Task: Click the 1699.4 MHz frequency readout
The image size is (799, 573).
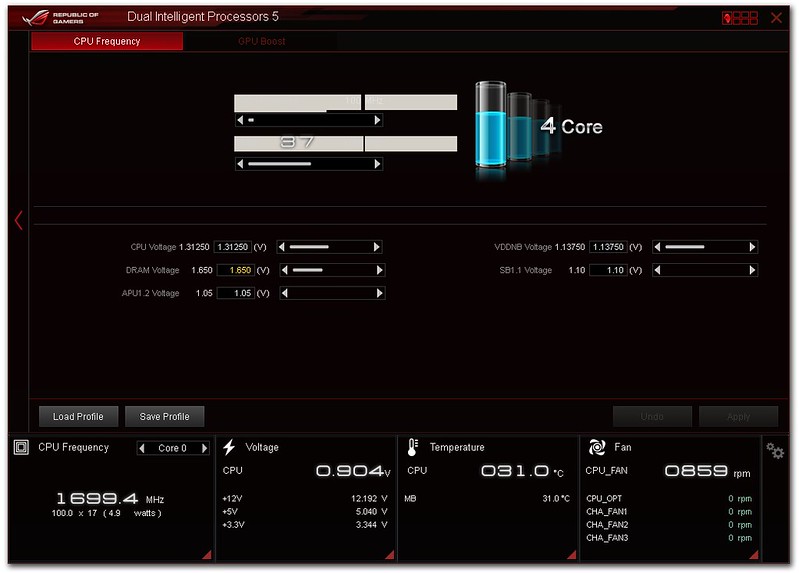Action: (110, 499)
